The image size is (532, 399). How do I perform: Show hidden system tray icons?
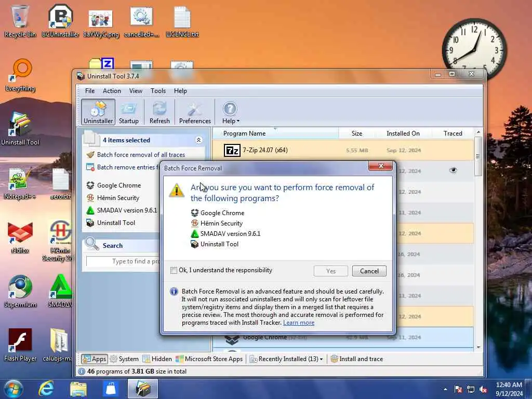coord(445,390)
